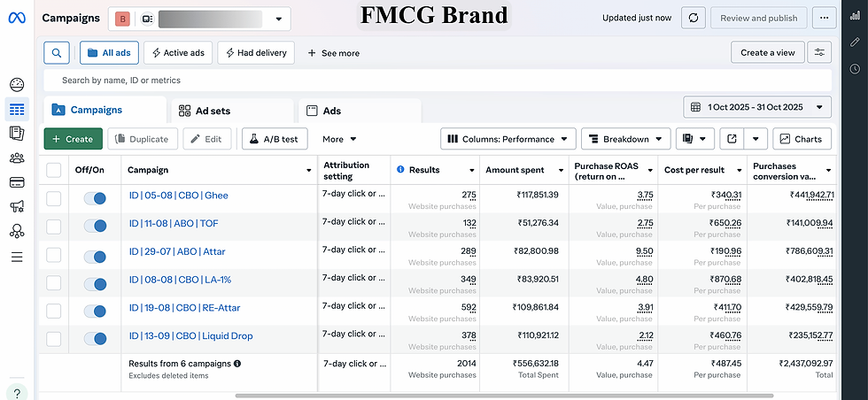Open the reports icon dropdown

coord(694,139)
